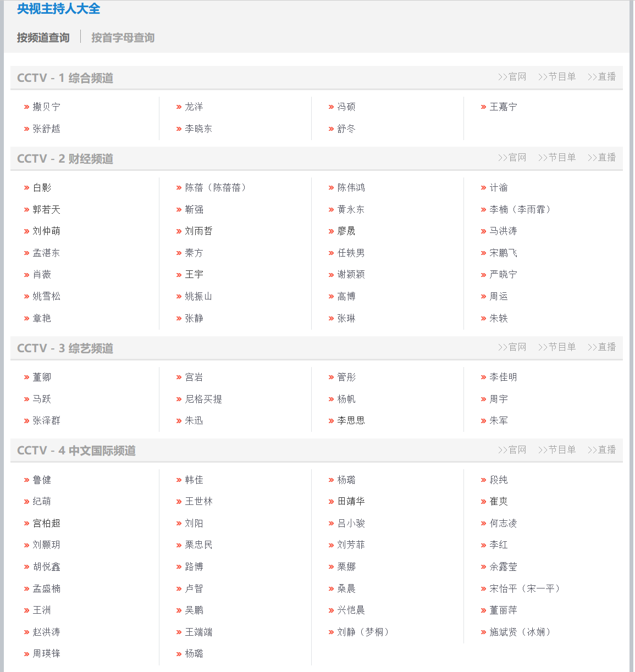
Task: Select the 按频道查询 tab
Action: (x=42, y=37)
